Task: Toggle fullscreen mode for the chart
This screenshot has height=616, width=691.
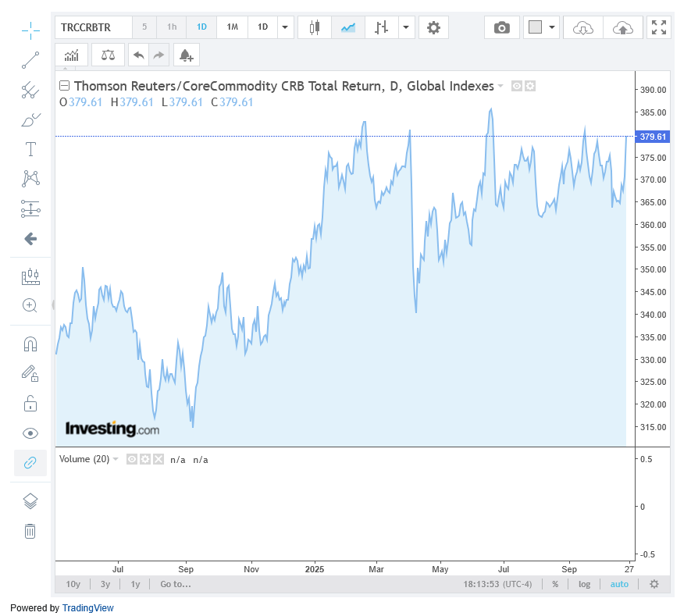Action: tap(659, 28)
